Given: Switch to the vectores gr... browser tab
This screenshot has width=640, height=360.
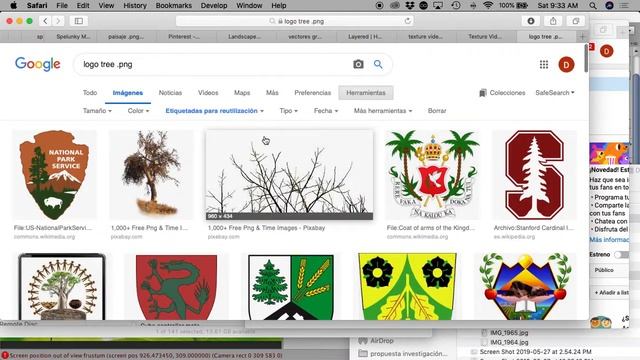Looking at the screenshot, I should coord(305,36).
